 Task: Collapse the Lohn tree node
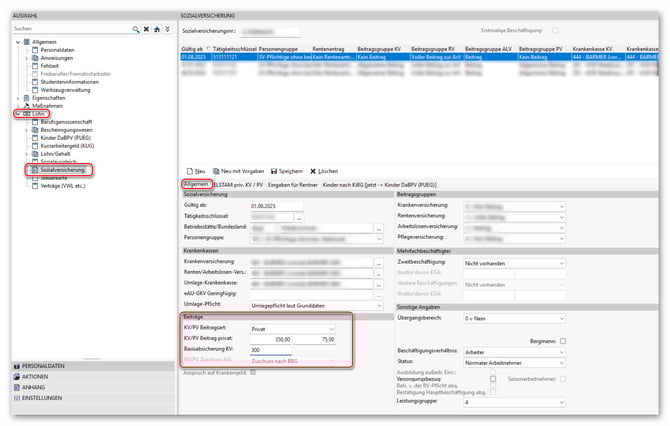[18, 114]
